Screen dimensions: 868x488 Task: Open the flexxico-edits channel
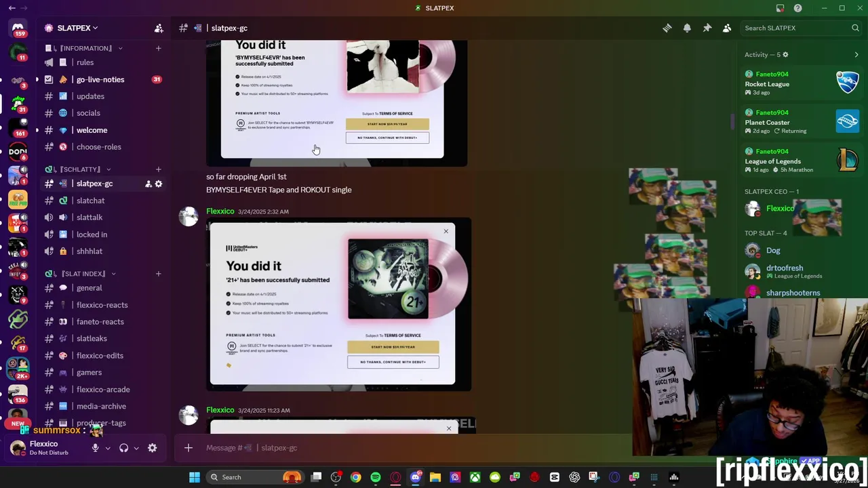pos(103,355)
